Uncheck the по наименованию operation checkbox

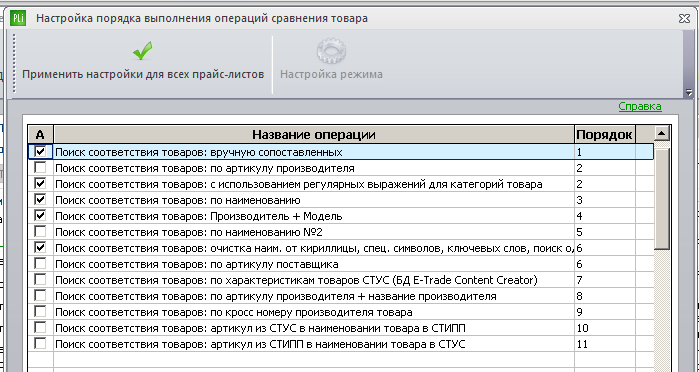coord(40,200)
